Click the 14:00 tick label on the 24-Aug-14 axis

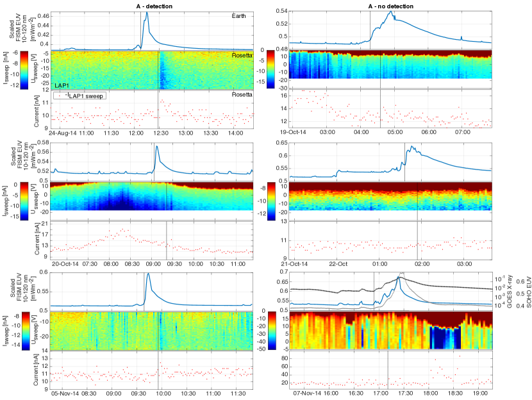click(x=235, y=133)
